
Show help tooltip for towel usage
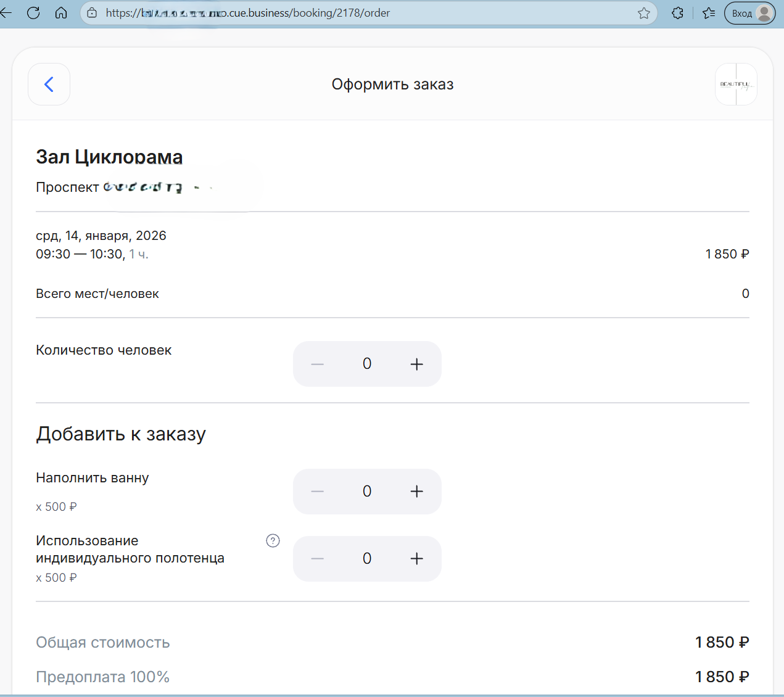[x=273, y=541]
